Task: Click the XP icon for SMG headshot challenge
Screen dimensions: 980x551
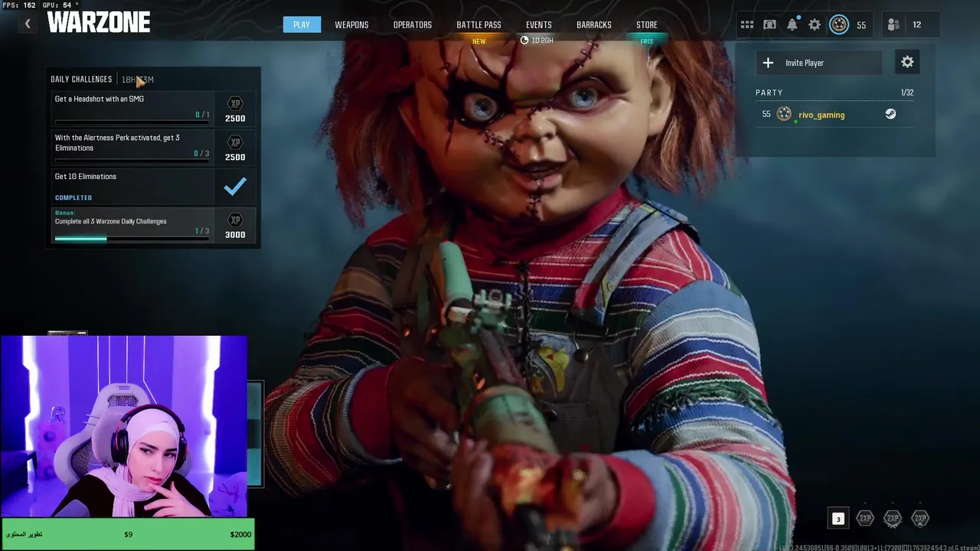Action: (235, 103)
